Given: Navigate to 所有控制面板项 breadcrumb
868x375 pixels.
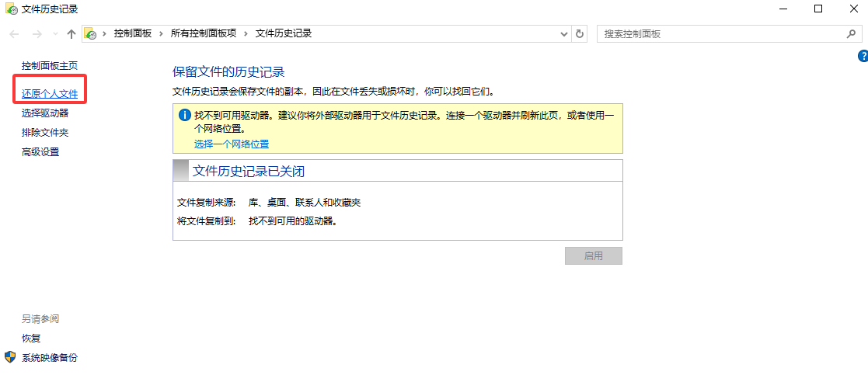Looking at the screenshot, I should click(x=203, y=34).
